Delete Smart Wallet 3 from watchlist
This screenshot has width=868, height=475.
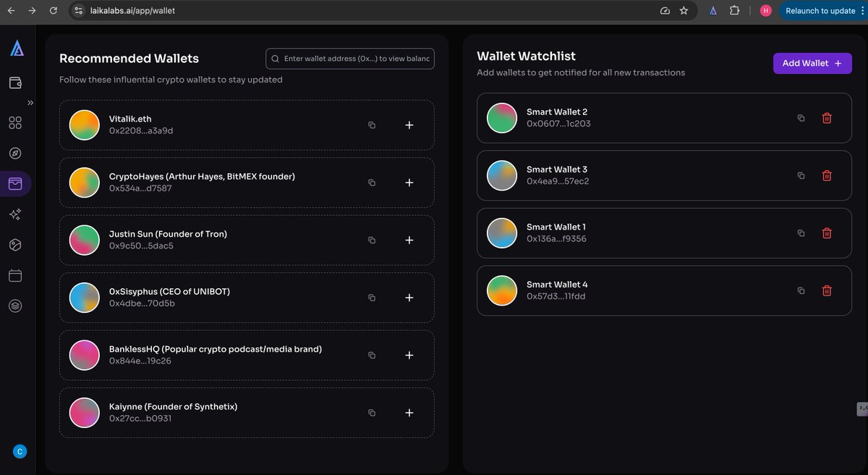coord(827,175)
